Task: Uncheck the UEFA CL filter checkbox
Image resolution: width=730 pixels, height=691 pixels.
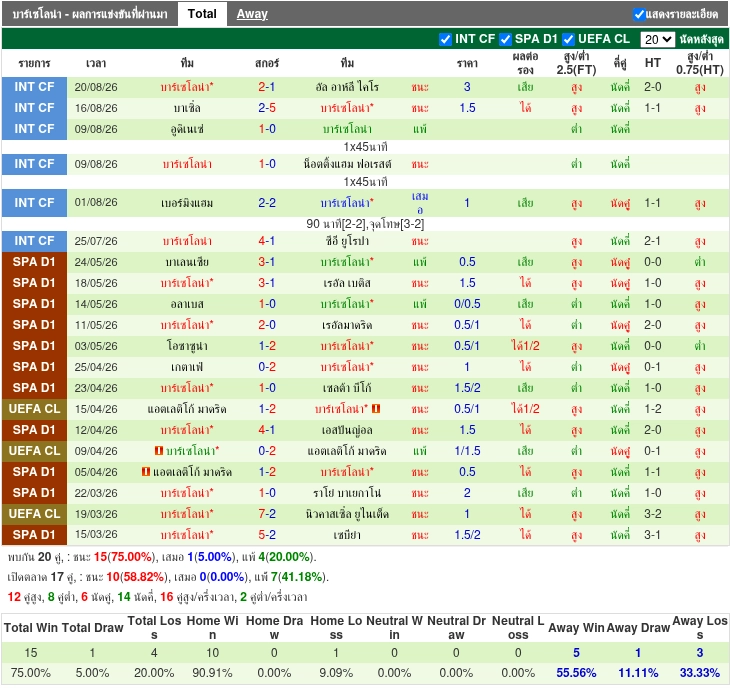Action: tap(568, 39)
